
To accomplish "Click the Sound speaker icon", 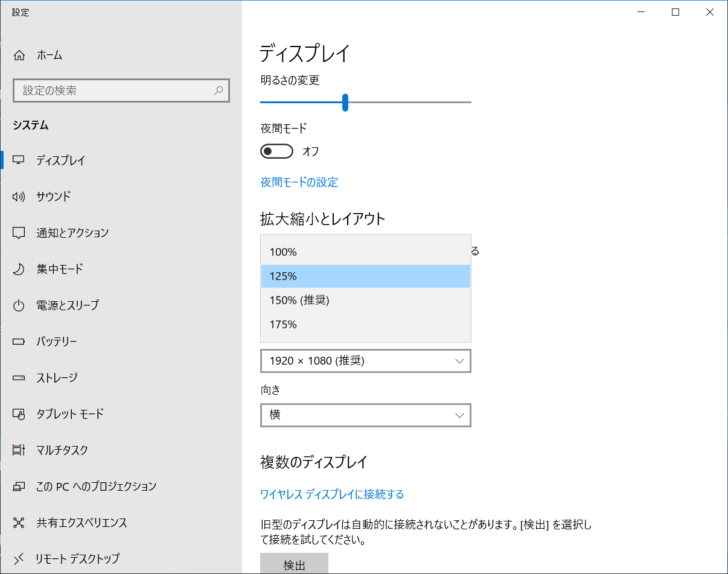I will coord(19,197).
